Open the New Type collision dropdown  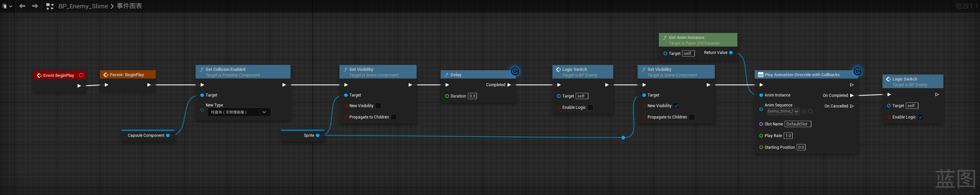(239, 112)
